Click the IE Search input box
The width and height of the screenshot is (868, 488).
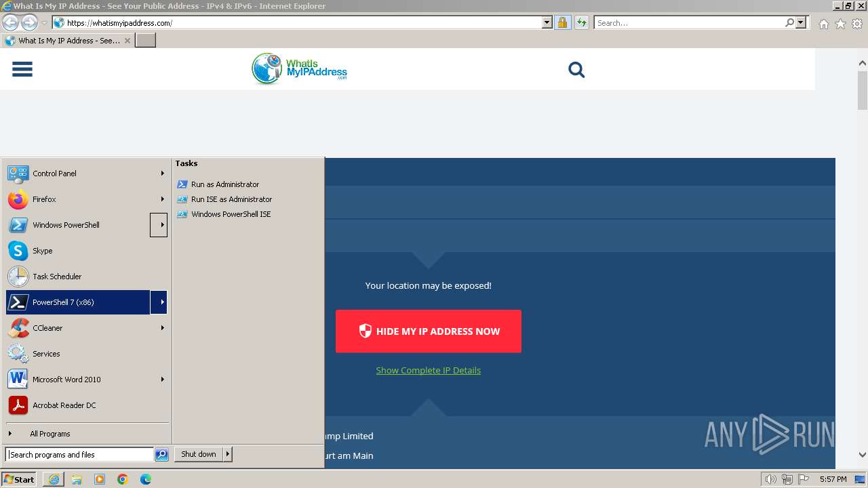click(x=689, y=22)
